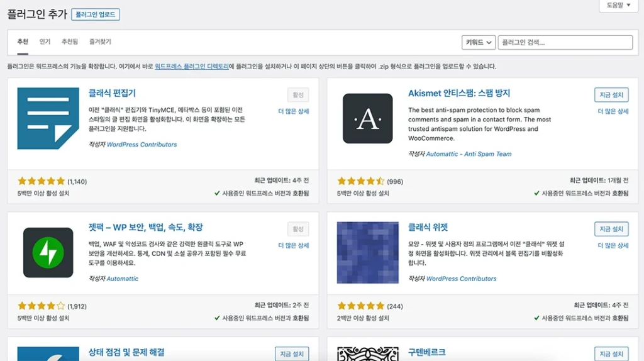The width and height of the screenshot is (644, 361).
Task: Click '최근 업데이트: 1개월 전' text
Action: point(599,181)
